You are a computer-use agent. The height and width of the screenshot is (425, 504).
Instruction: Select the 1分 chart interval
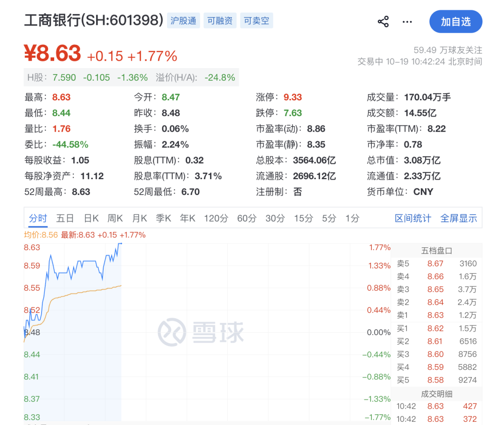click(x=352, y=218)
